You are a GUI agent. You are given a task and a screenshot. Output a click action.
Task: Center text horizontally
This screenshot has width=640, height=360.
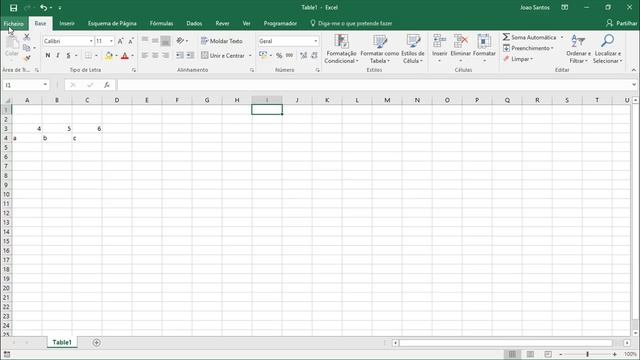coord(155,56)
